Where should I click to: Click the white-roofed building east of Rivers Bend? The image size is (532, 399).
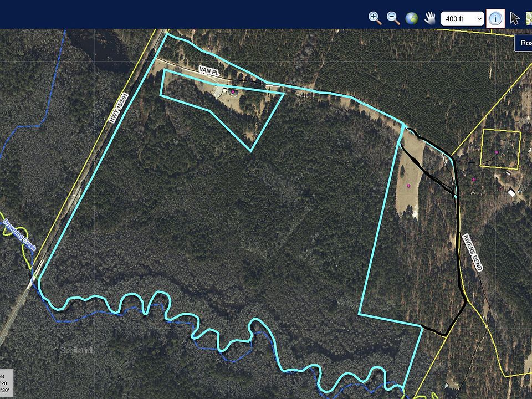point(511,193)
